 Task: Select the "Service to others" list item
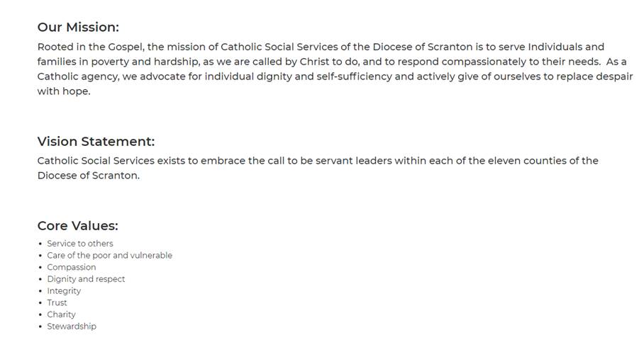pos(80,244)
